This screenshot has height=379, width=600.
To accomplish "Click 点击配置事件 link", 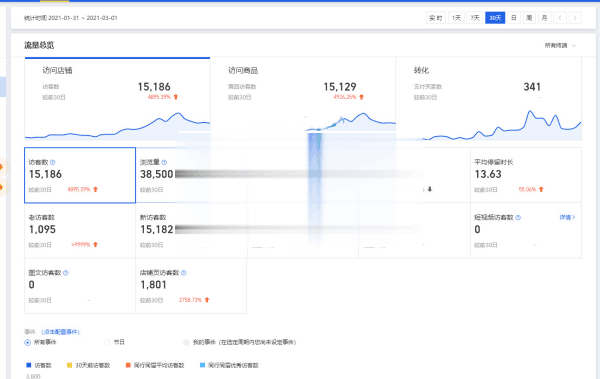I will click(x=60, y=332).
